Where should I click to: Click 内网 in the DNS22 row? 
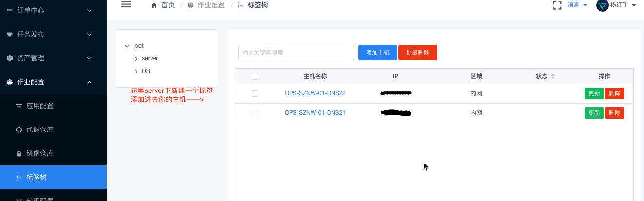476,93
